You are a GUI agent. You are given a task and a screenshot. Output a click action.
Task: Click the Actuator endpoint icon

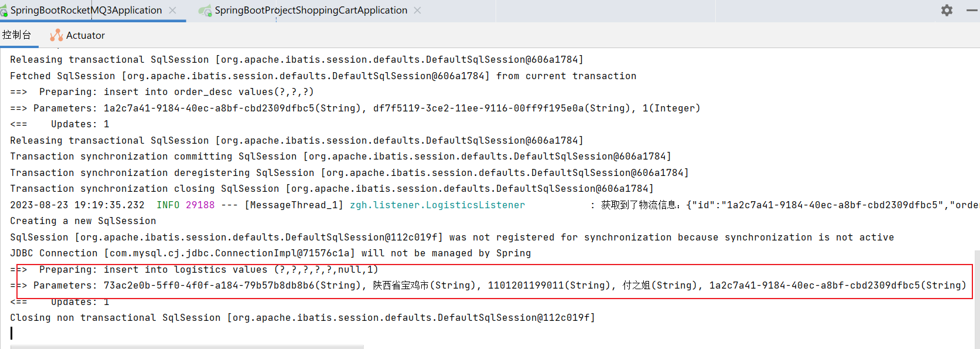click(56, 35)
